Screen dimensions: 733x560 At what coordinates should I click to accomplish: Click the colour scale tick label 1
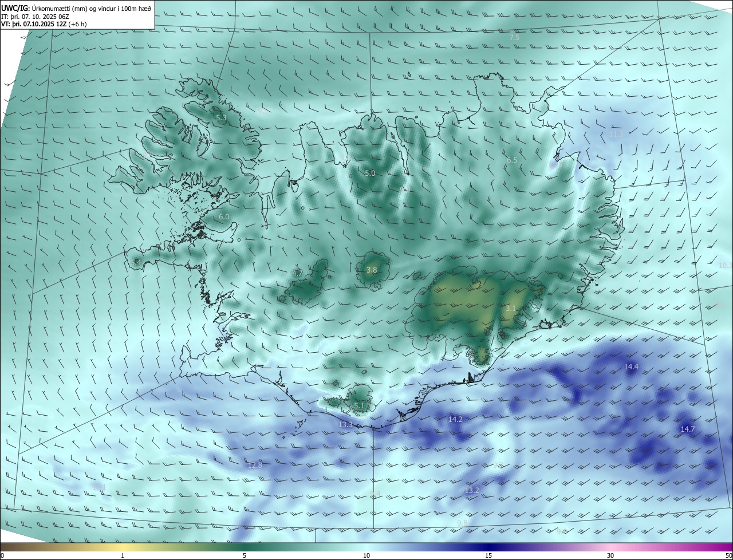[123, 555]
